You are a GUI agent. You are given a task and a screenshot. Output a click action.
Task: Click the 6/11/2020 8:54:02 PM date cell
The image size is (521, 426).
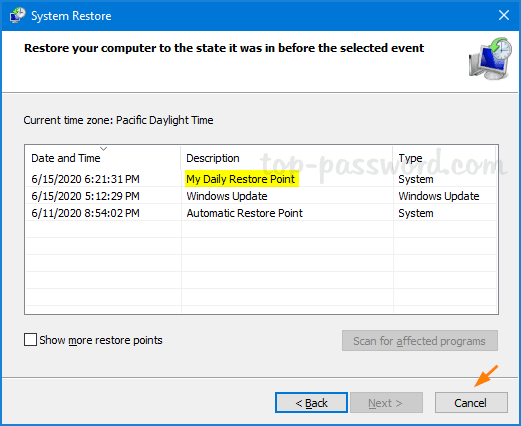(85, 213)
